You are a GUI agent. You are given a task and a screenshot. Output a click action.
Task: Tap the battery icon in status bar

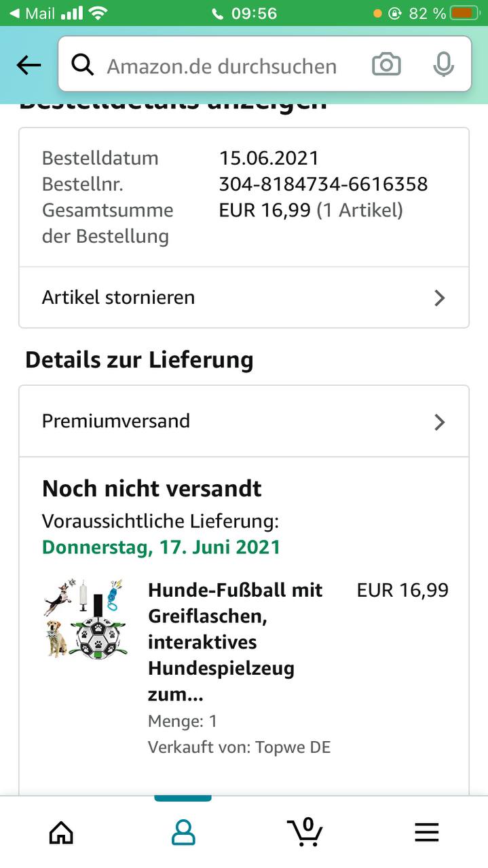(x=466, y=13)
